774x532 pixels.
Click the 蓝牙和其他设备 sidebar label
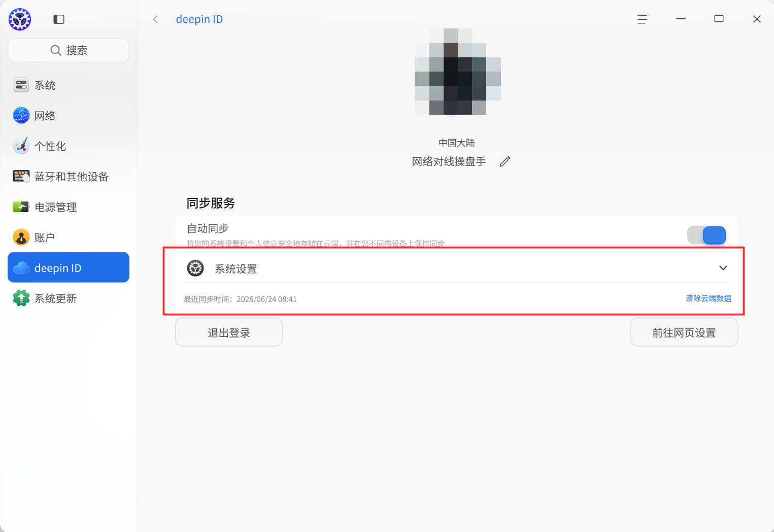pyautogui.click(x=72, y=177)
